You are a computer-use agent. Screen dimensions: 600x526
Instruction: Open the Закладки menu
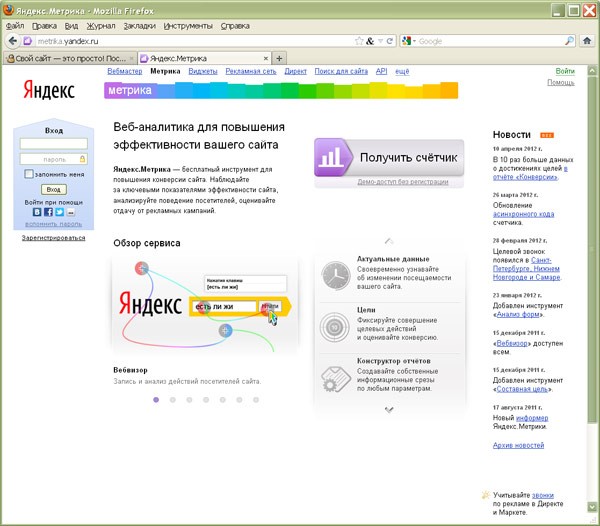(139, 25)
